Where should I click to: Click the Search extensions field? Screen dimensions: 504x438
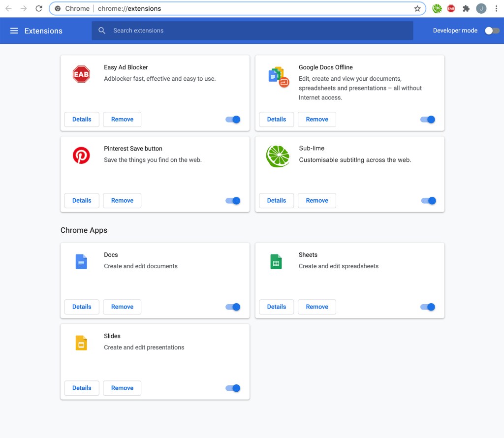point(252,31)
